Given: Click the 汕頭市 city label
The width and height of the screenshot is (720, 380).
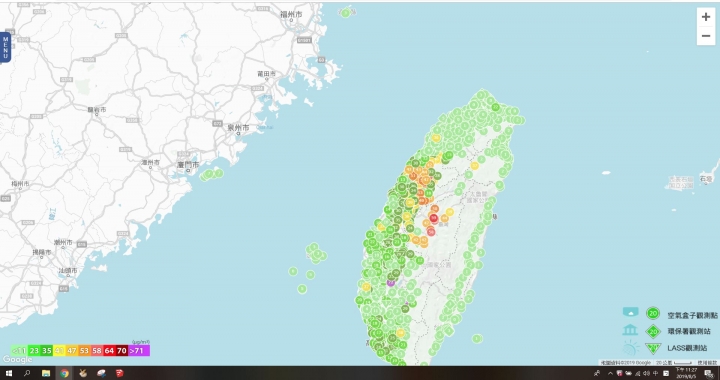Looking at the screenshot, I should pos(68,271).
